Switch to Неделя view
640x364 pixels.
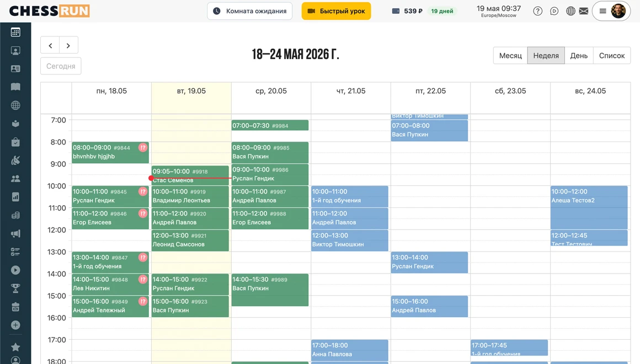point(546,56)
